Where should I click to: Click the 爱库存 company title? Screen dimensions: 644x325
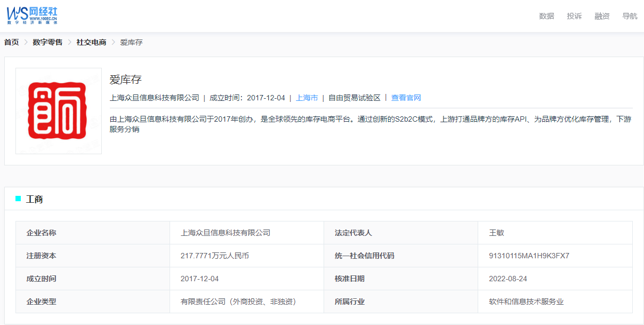click(x=125, y=80)
